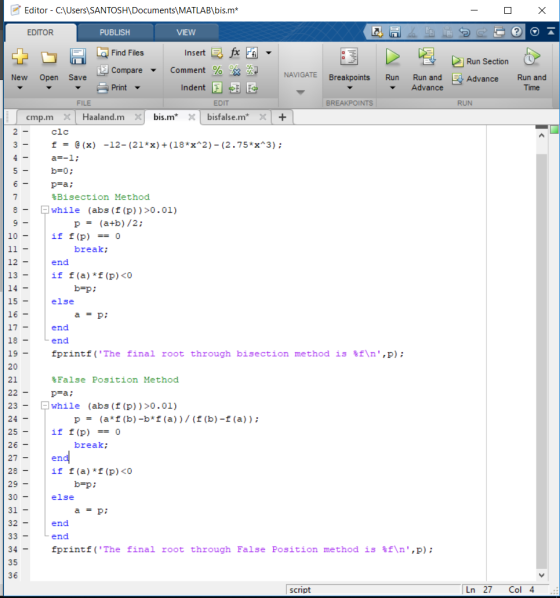Open the quick access options circle arrow
The width and height of the screenshot is (560, 598).
(534, 32)
